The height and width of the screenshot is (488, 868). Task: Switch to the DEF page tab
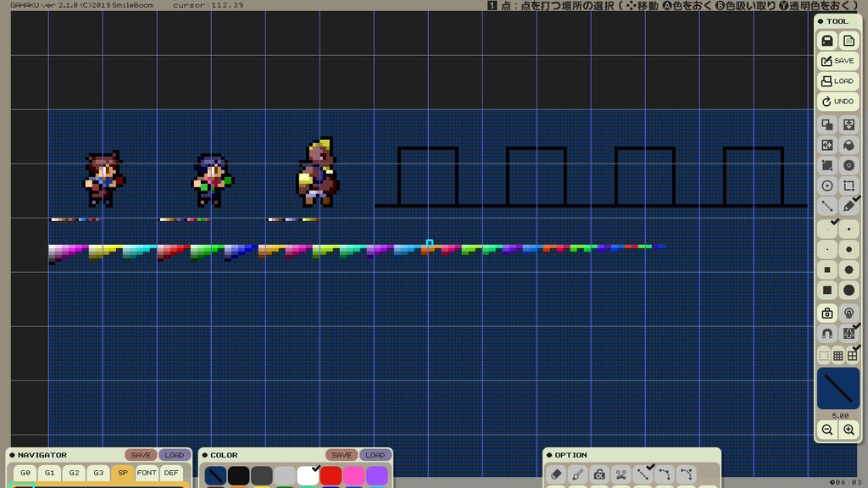coord(171,473)
